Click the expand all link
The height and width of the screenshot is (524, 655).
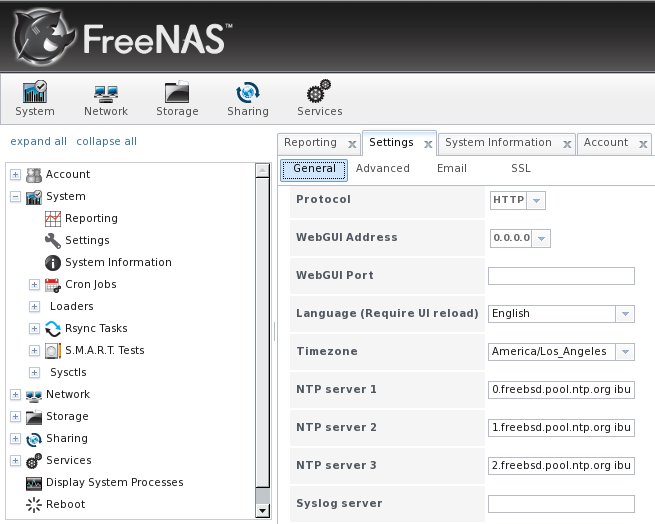coord(38,141)
